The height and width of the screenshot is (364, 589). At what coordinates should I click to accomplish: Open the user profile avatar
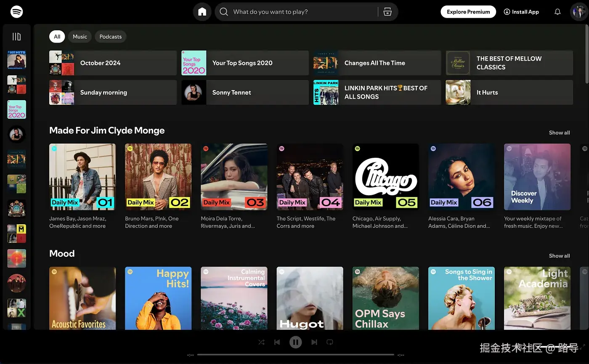point(578,12)
